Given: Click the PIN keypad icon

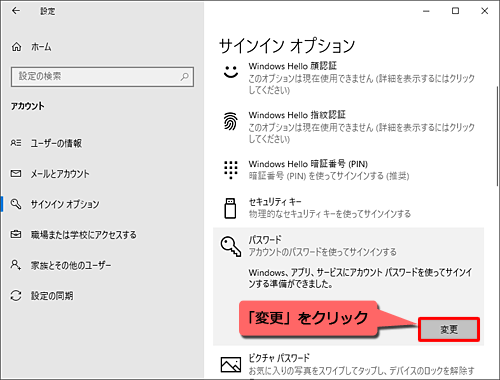Looking at the screenshot, I should [231, 170].
